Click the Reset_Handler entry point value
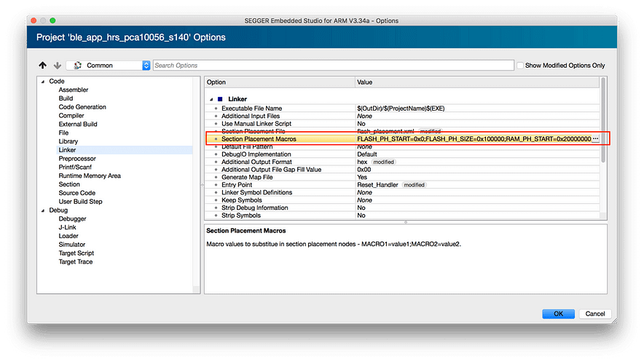The width and height of the screenshot is (644, 362). (377, 185)
